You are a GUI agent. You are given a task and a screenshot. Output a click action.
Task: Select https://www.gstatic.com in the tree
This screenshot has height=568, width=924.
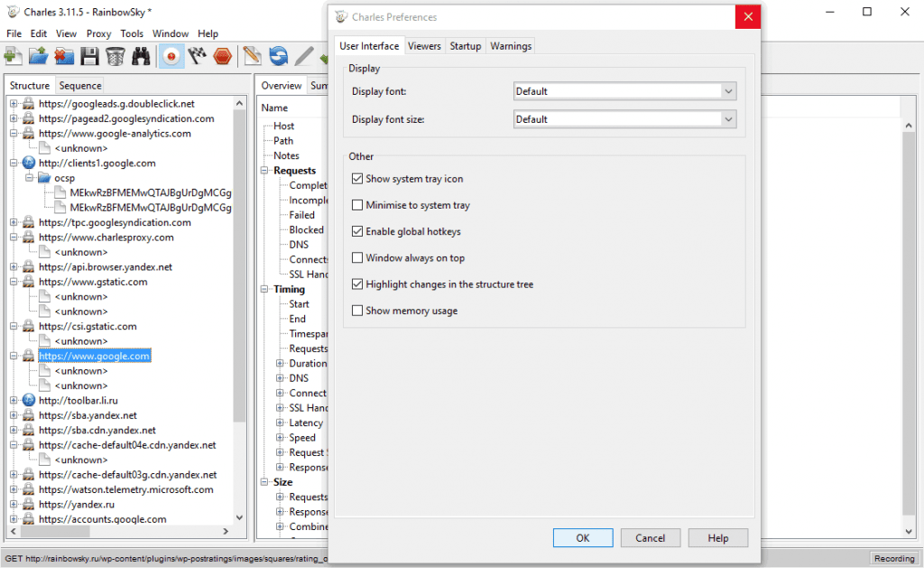click(93, 282)
